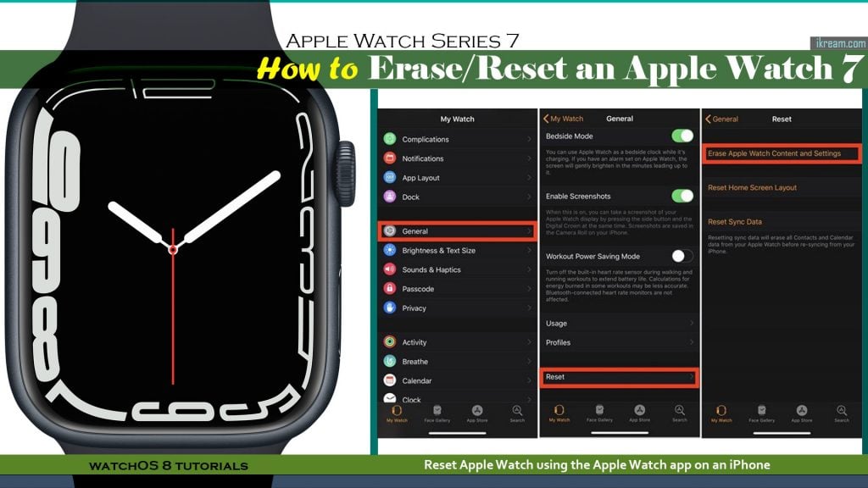This screenshot has height=488, width=868.
Task: Expand App Layout row chevron
Action: tap(529, 178)
